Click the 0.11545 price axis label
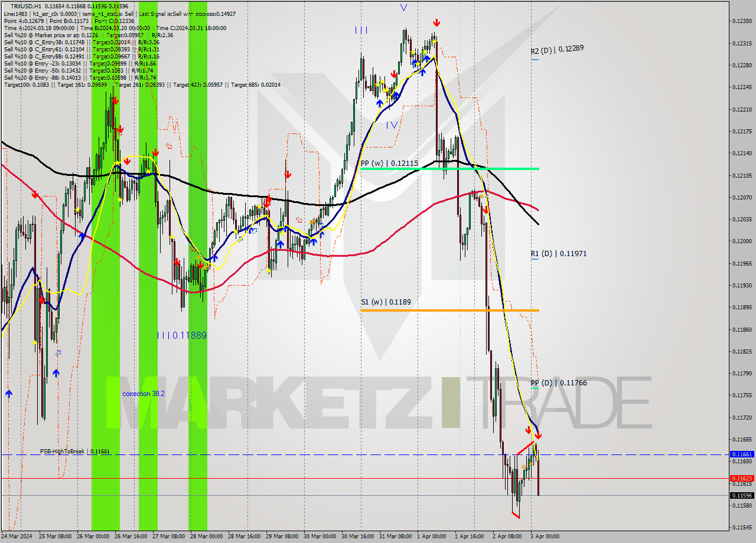756x543 pixels. click(x=742, y=528)
